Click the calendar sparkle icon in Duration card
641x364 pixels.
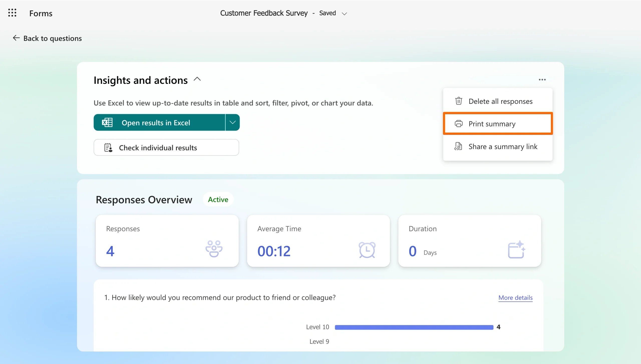pos(517,249)
